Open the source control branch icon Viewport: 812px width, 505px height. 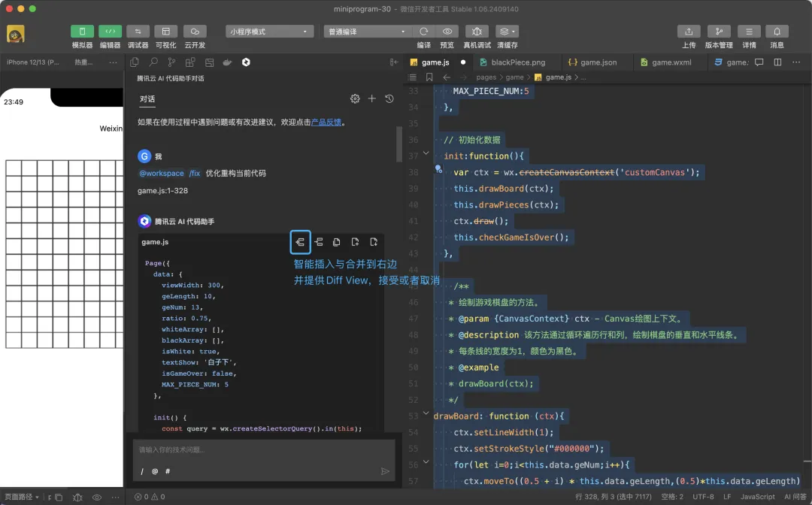pyautogui.click(x=172, y=62)
